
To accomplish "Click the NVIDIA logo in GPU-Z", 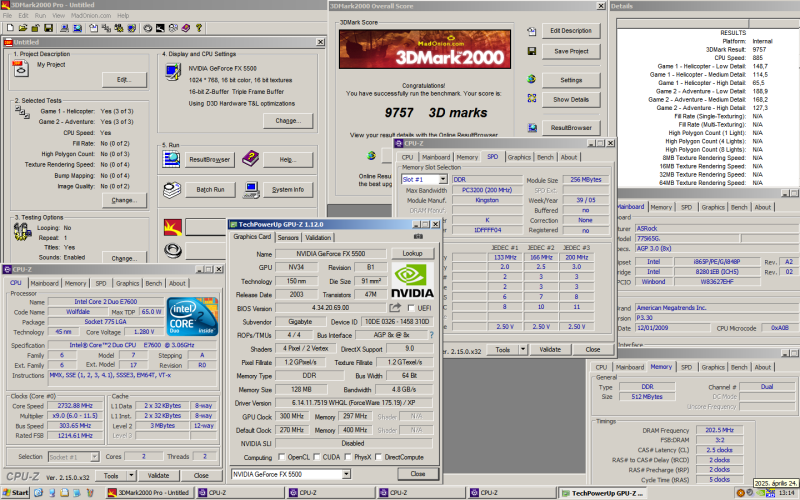I will tap(412, 280).
